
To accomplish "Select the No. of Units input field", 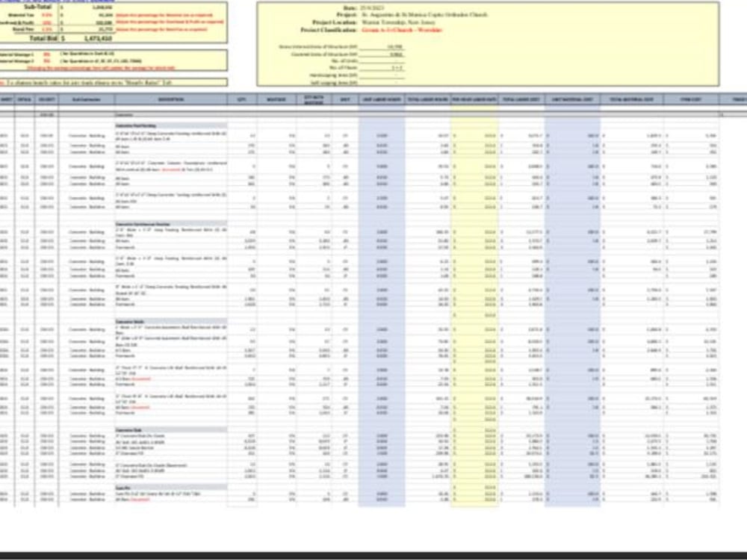I will pyautogui.click(x=385, y=60).
